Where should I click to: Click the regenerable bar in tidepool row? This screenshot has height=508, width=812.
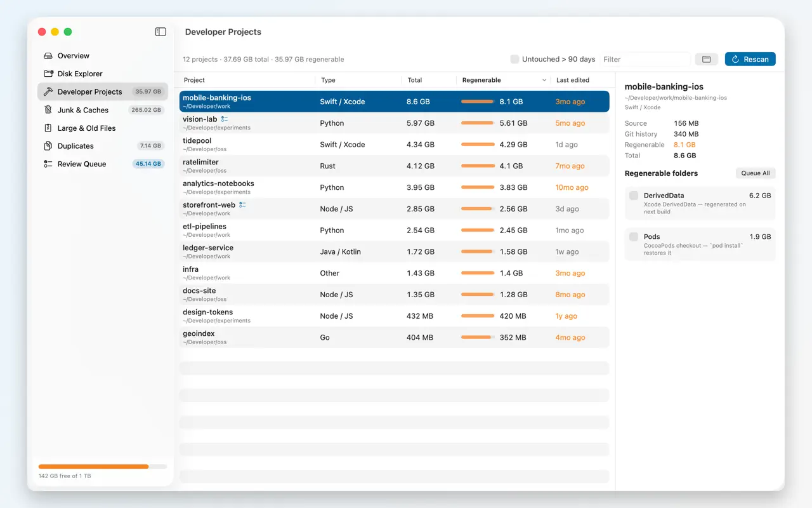tap(478, 145)
